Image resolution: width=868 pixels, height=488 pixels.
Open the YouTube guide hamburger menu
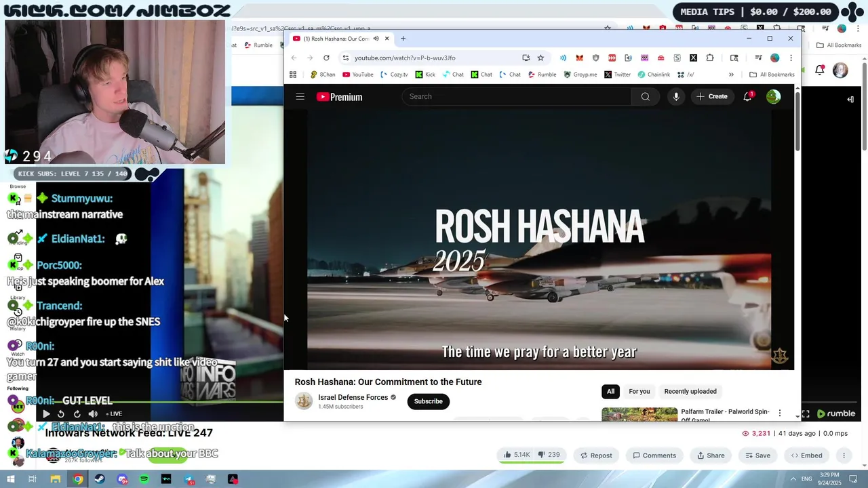pyautogui.click(x=300, y=97)
